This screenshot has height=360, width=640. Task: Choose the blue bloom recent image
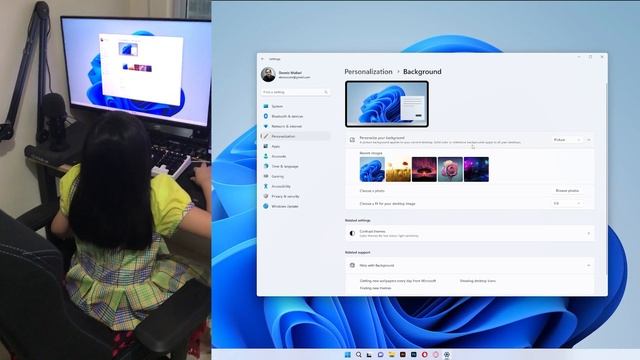(372, 169)
